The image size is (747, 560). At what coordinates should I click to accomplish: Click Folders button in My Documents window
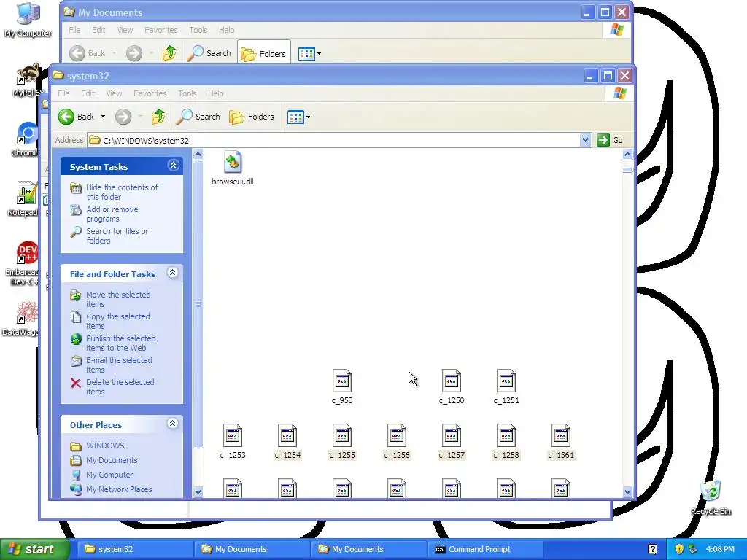pos(263,54)
